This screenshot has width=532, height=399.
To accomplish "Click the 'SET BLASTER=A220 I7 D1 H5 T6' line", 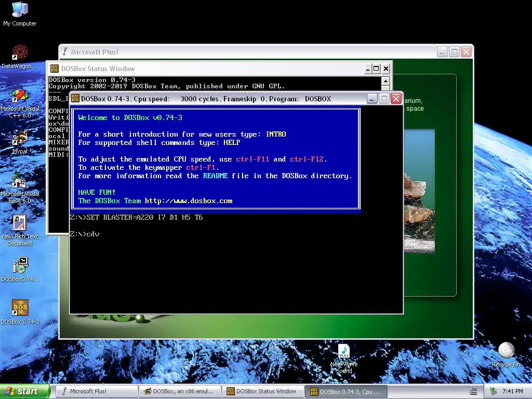I will pyautogui.click(x=144, y=218).
